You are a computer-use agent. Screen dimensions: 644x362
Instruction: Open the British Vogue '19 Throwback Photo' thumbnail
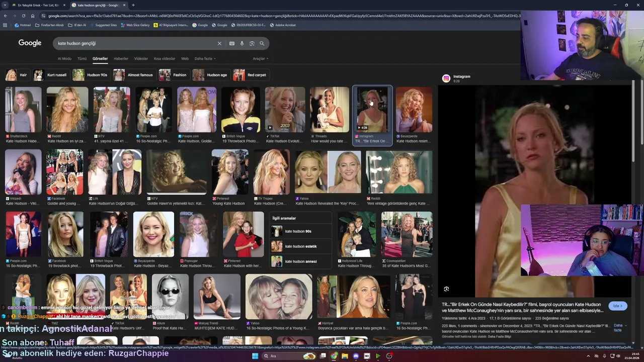pyautogui.click(x=240, y=110)
